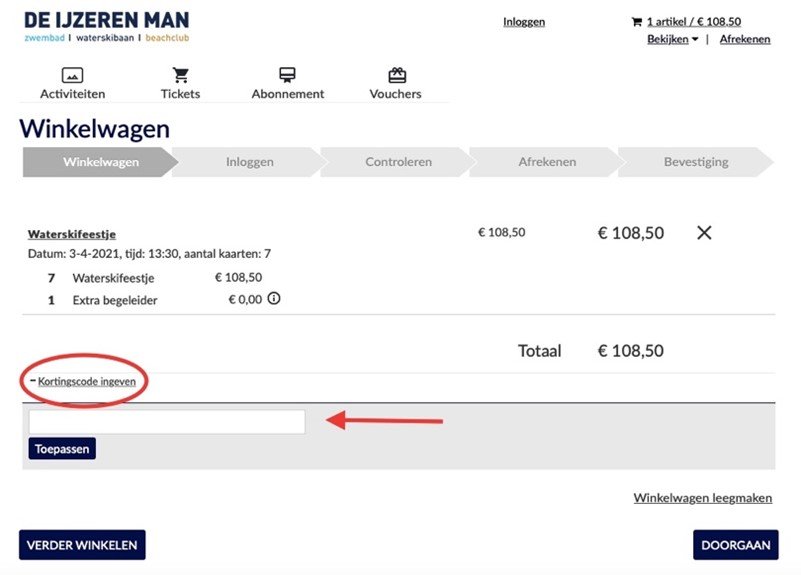Remove Waterskifeestje with the X icon

point(704,233)
